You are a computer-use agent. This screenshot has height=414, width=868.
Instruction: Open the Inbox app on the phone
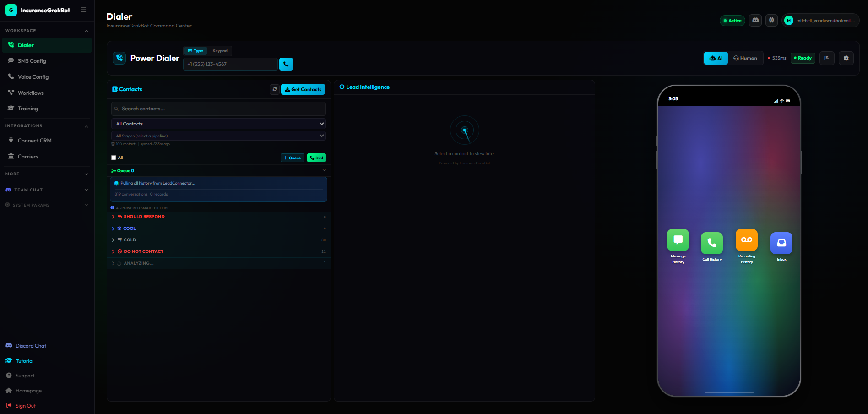tap(781, 243)
